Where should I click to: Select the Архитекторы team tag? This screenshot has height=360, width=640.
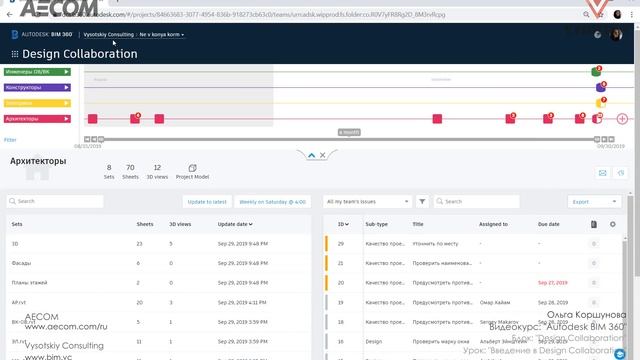tap(37, 119)
